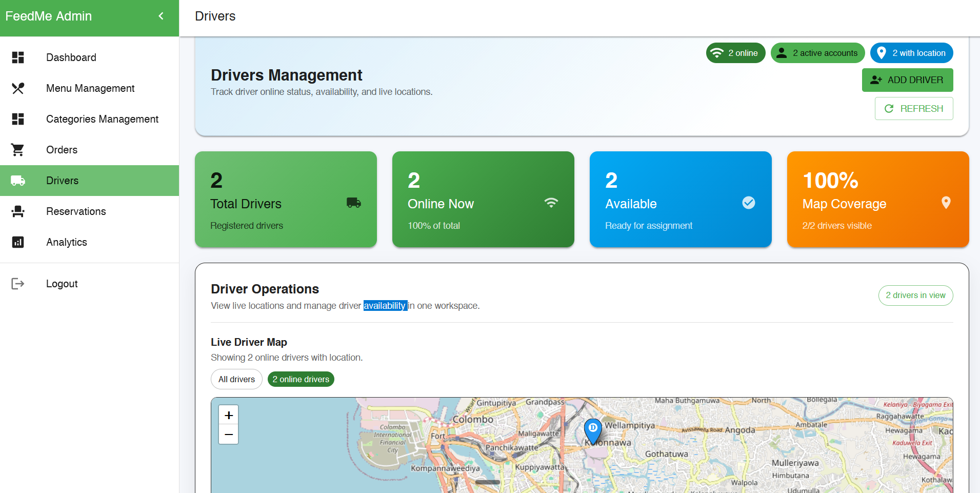Select the All drivers filter chip
Screen dimensions: 980x493
236,379
